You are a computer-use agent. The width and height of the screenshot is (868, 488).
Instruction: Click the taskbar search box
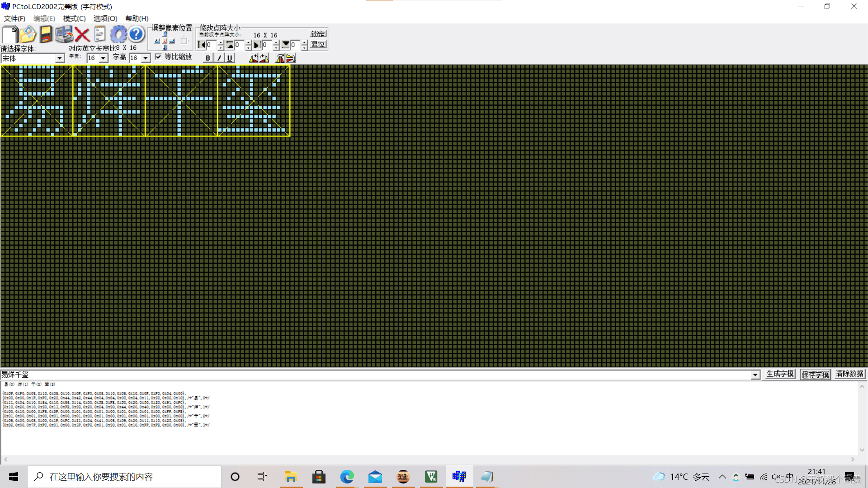(x=124, y=477)
